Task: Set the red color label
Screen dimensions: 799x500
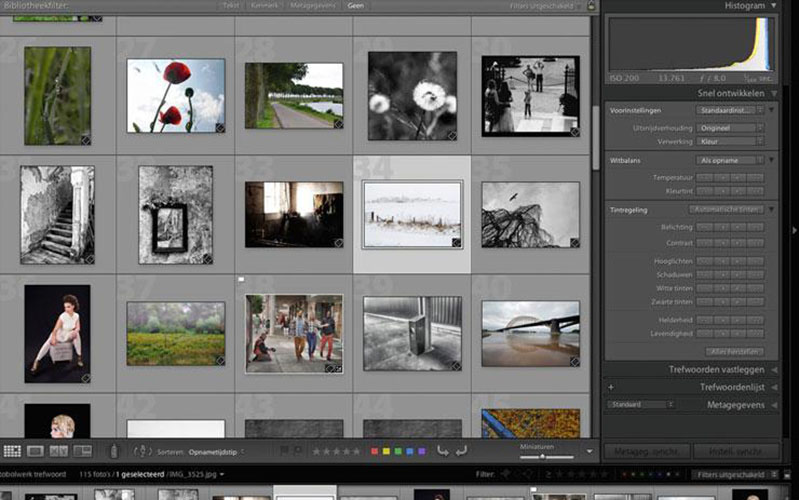Action: pos(375,452)
